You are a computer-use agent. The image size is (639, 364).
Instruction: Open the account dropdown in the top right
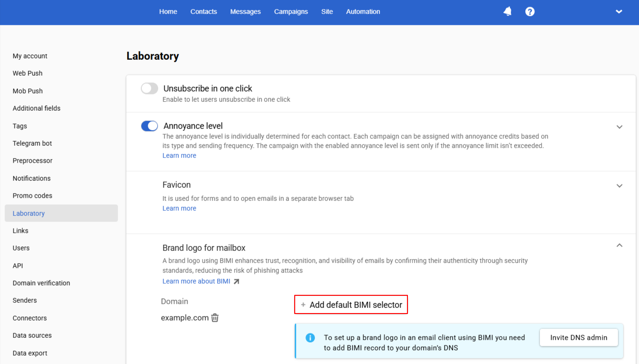[619, 11]
